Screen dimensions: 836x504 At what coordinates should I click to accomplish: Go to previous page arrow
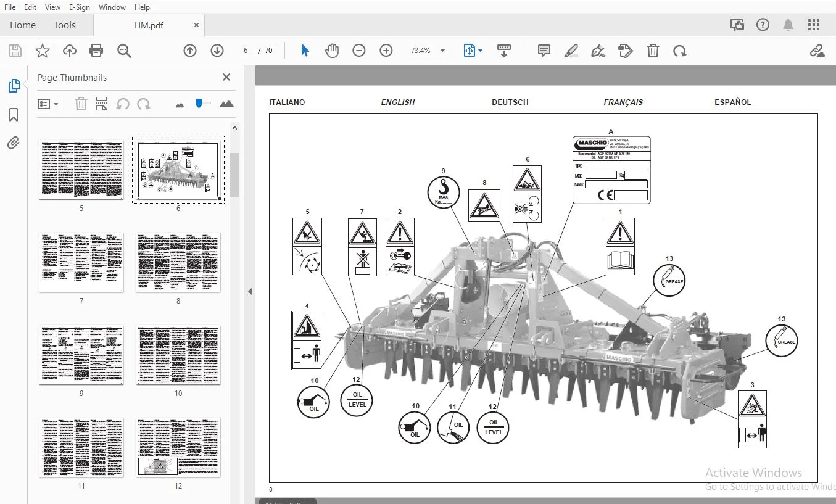point(190,51)
